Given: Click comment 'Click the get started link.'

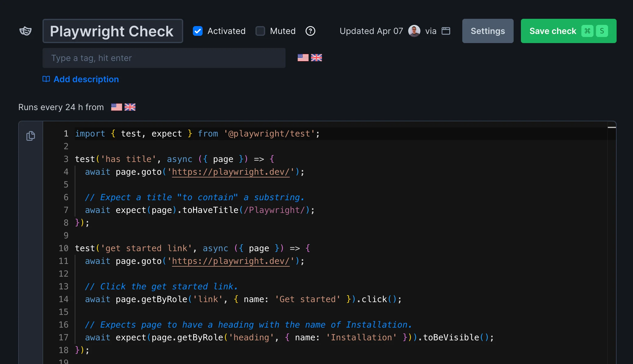Looking at the screenshot, I should 161,287.
